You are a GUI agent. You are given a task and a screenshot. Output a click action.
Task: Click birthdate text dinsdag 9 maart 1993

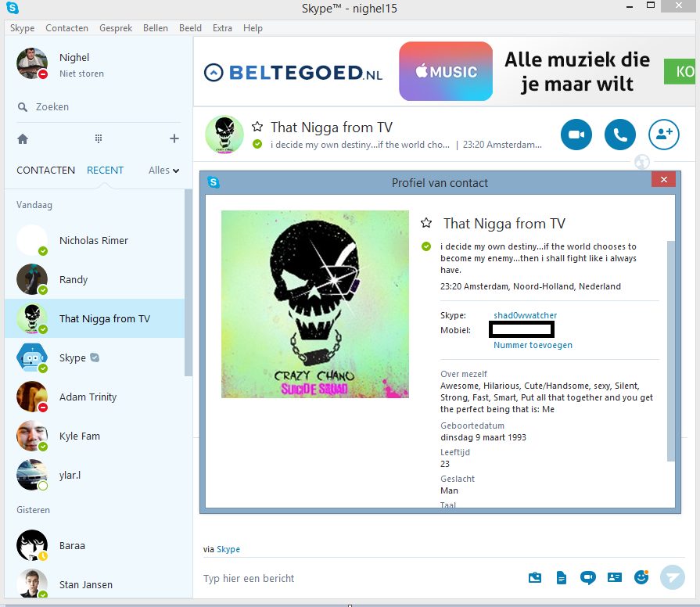coord(483,437)
